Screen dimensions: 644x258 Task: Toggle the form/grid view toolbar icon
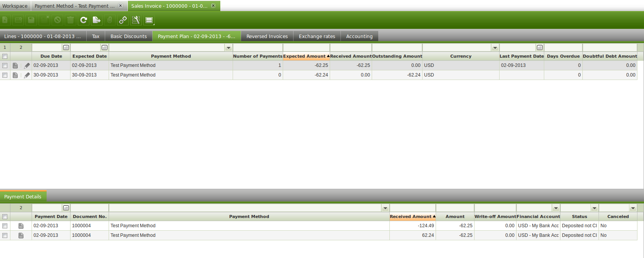(149, 20)
